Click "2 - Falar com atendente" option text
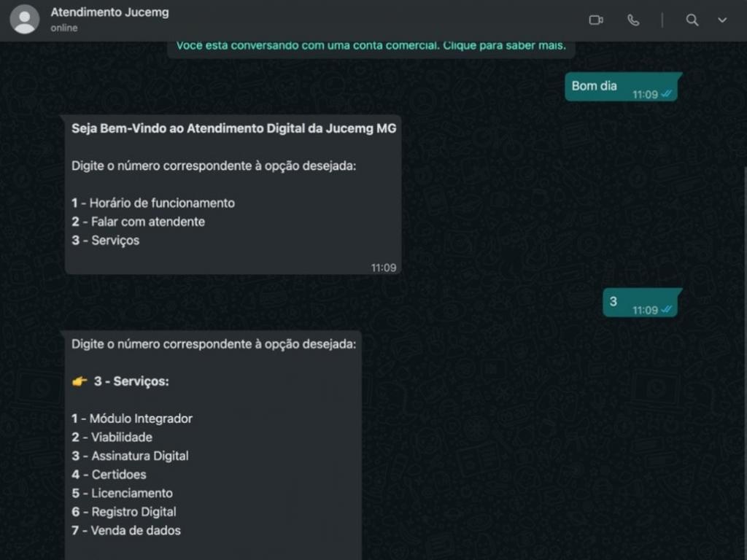This screenshot has height=560, width=747. 139,222
